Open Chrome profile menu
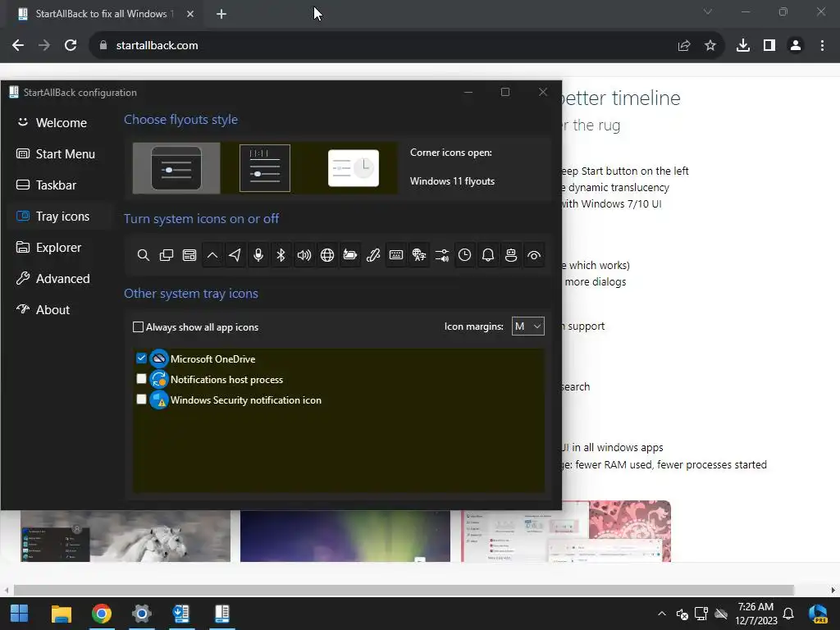 (796, 46)
